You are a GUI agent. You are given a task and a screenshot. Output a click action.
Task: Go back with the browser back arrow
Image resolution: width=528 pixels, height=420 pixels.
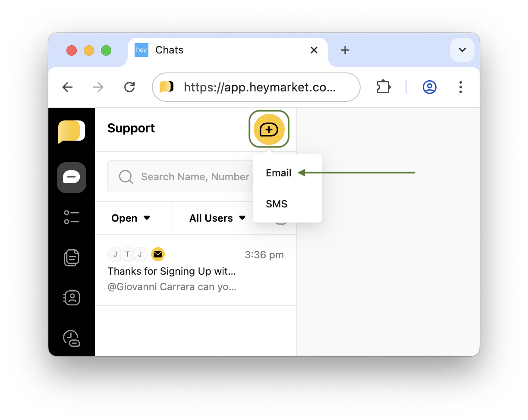tap(67, 88)
